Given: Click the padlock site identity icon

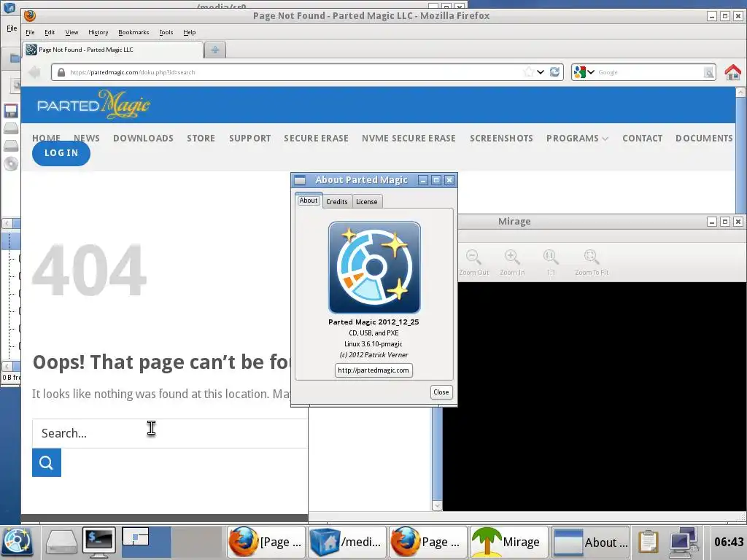Looking at the screenshot, I should [61, 72].
